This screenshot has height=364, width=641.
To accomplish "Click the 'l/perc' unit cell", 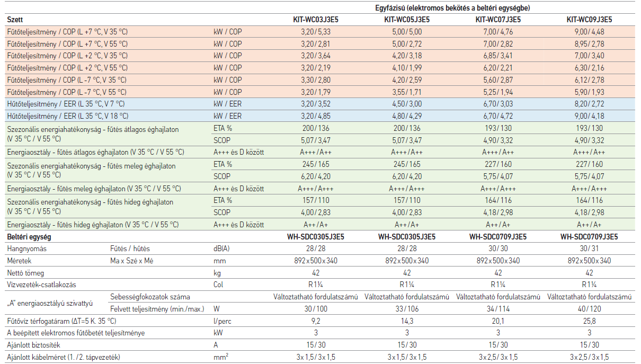I will pos(222,321).
